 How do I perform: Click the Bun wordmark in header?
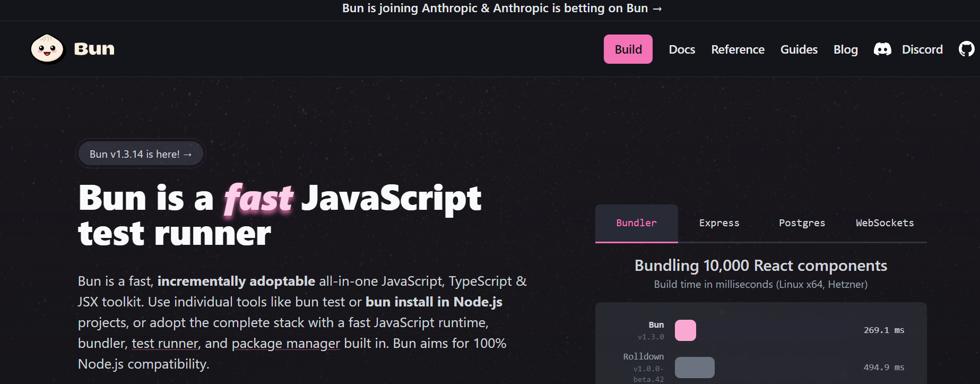(94, 49)
